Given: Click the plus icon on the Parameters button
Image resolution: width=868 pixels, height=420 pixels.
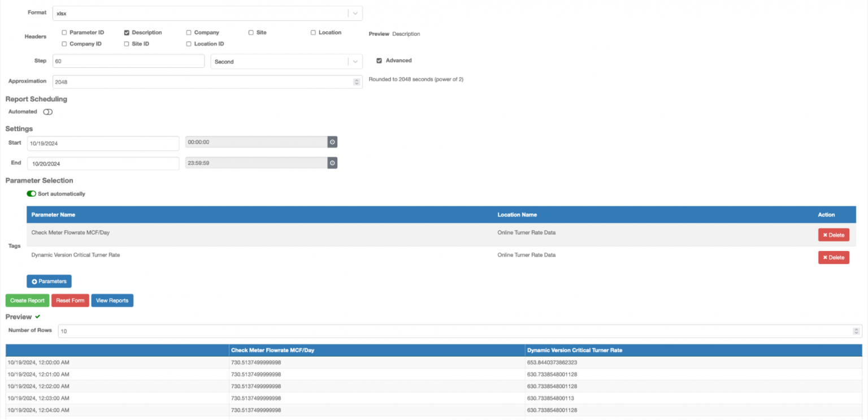Looking at the screenshot, I should (34, 281).
